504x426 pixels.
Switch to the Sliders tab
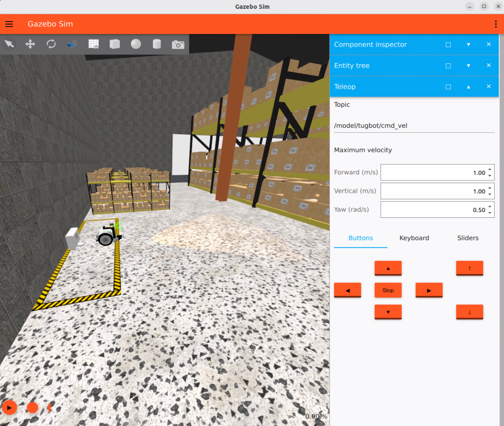click(x=468, y=238)
